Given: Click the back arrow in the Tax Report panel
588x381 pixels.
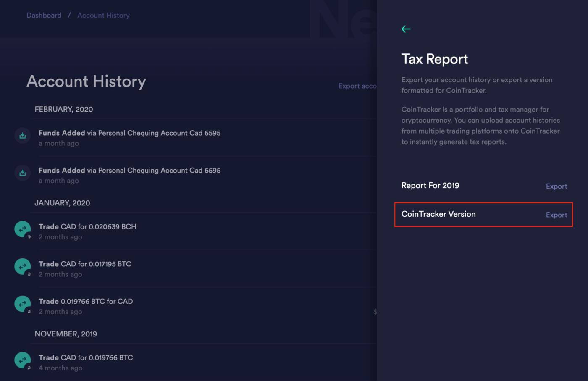Looking at the screenshot, I should tap(406, 29).
